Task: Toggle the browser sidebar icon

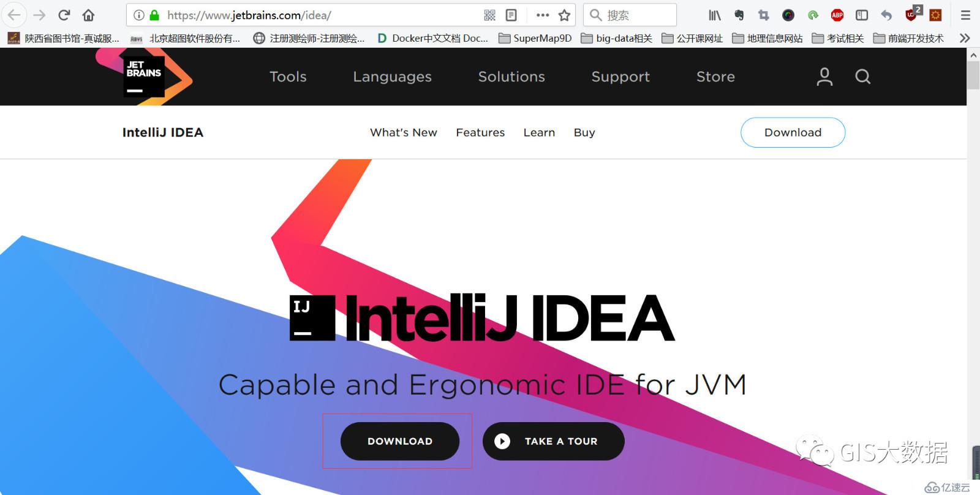Action: 862,15
